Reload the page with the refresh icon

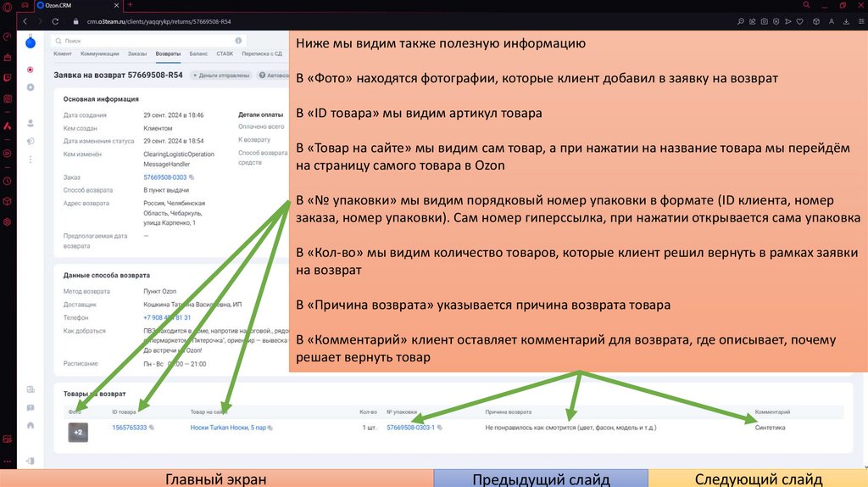[x=55, y=21]
